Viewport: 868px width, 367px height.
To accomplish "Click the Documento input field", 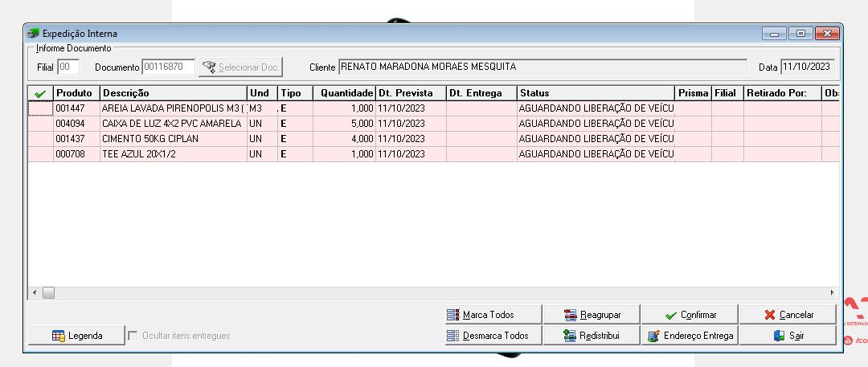I will (x=168, y=67).
